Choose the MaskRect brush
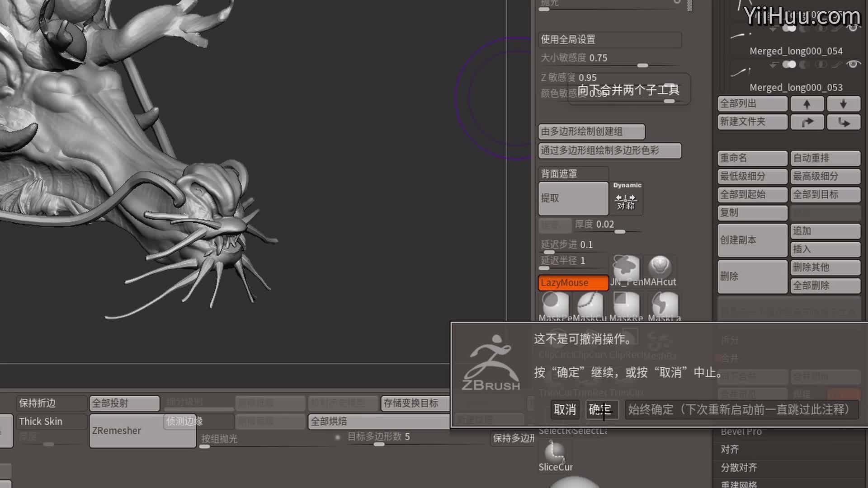The image size is (868, 488). (x=626, y=304)
